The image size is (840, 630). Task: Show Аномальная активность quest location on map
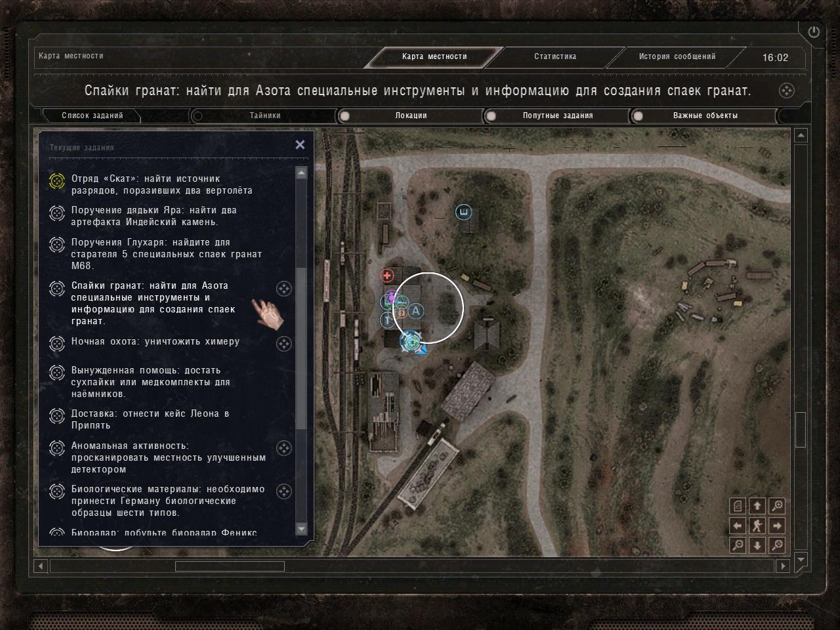click(x=283, y=448)
